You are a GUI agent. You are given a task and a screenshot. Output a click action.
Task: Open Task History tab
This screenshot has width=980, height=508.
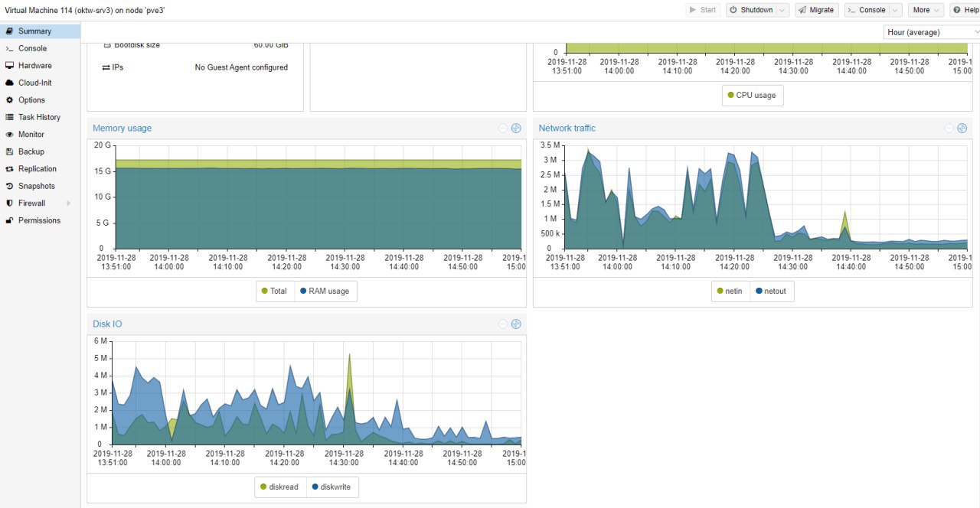click(40, 117)
